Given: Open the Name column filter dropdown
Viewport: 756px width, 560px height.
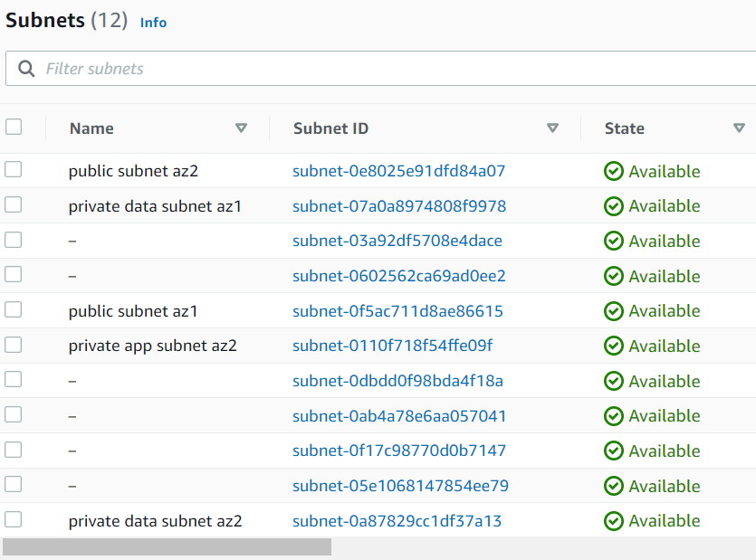Looking at the screenshot, I should point(242,128).
